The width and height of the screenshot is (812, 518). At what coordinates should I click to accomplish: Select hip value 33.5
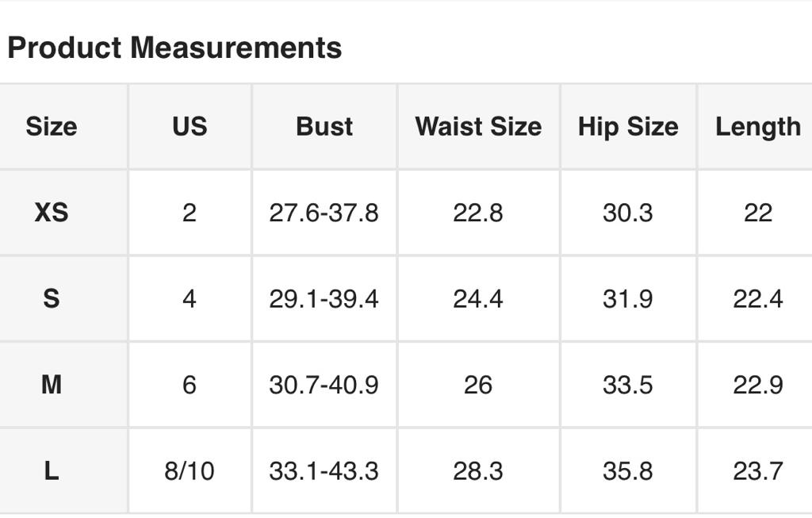pos(628,385)
